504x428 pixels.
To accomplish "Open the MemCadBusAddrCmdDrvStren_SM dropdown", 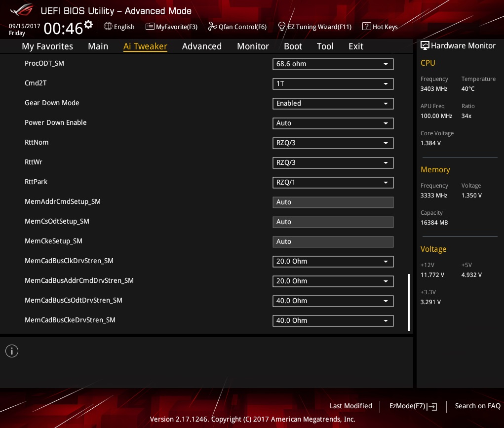I will coord(333,281).
